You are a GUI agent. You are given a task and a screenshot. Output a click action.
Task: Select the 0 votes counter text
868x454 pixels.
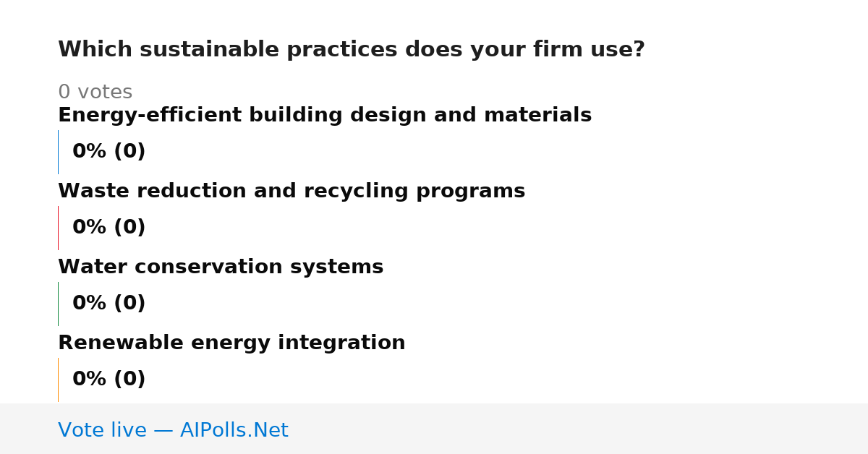coord(95,93)
